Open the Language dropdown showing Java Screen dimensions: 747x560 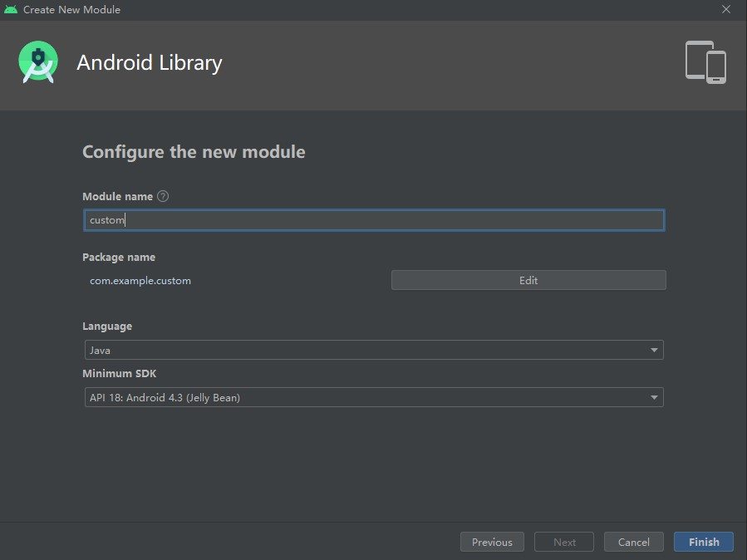[374, 350]
